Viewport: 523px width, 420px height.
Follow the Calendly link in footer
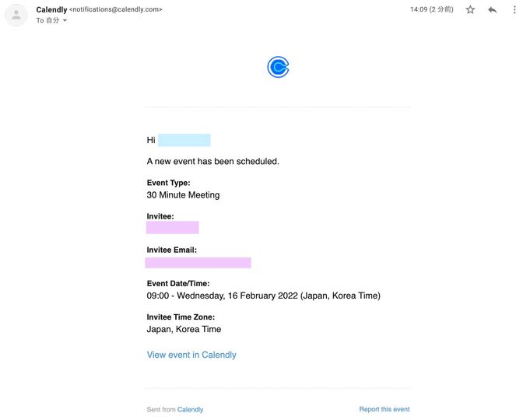click(x=190, y=409)
